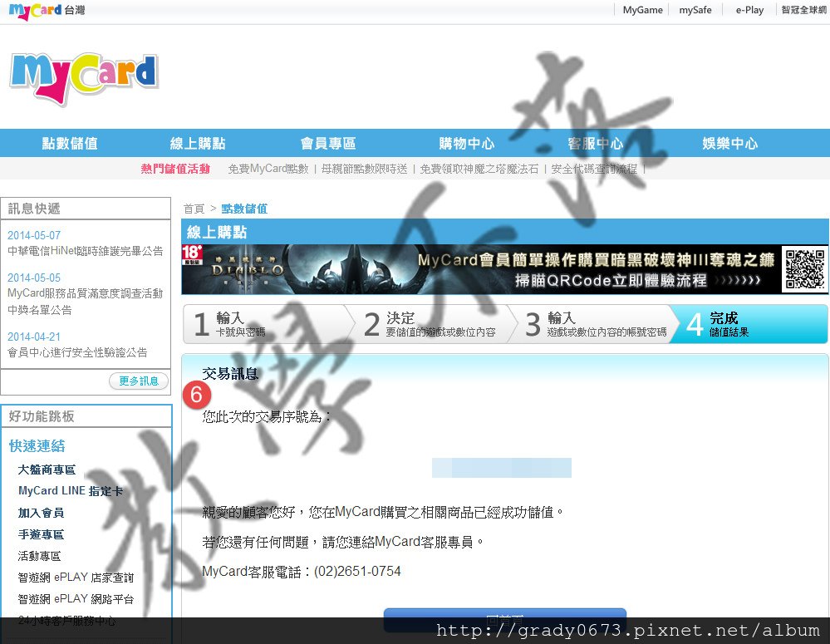Click step 2 決定 要儲值的遊戲
The height and width of the screenshot is (644, 830).
click(x=431, y=324)
